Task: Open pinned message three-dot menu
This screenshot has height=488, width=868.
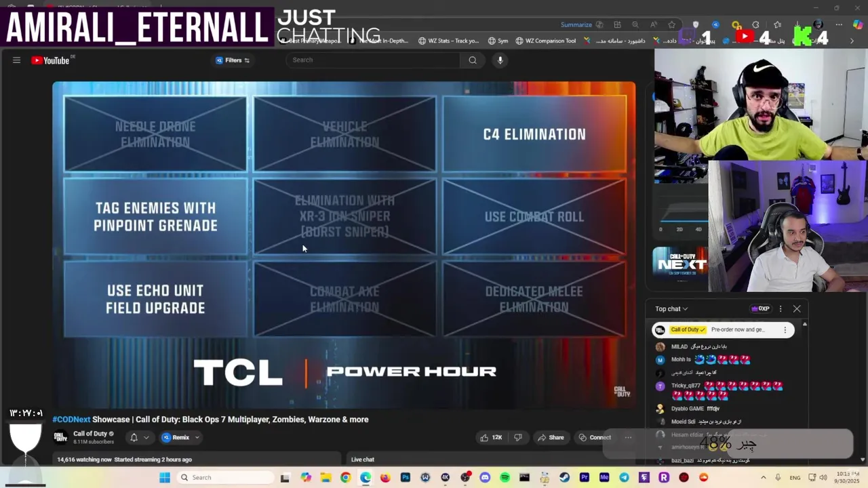Action: pos(785,329)
